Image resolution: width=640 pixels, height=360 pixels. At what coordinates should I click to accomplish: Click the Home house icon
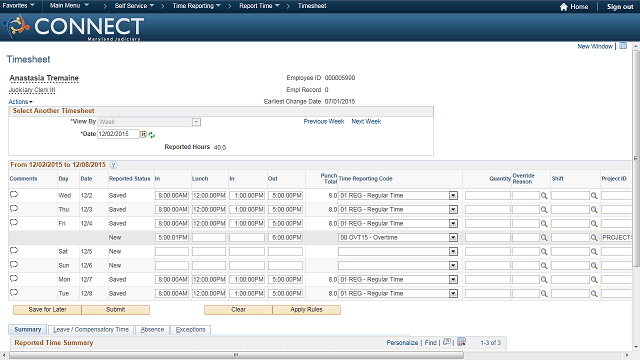(564, 7)
